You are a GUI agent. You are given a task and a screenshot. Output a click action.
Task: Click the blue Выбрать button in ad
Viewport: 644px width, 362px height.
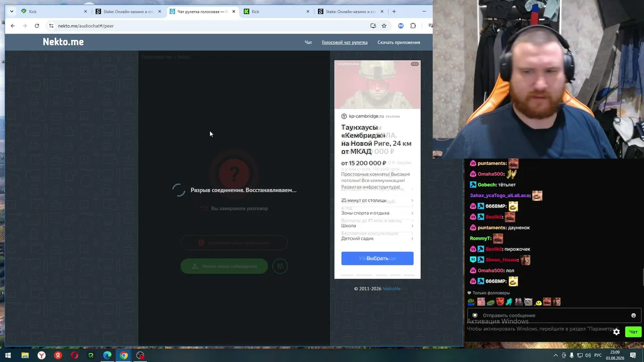point(377,258)
